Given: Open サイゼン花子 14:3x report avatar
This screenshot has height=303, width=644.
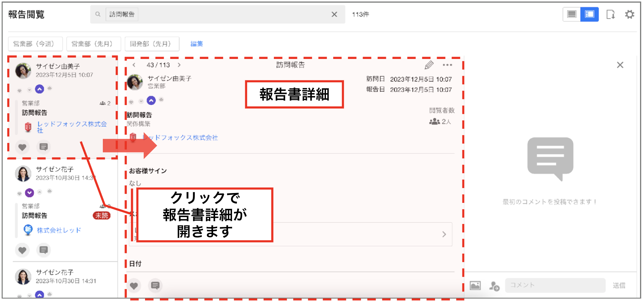Looking at the screenshot, I should click(x=23, y=174).
